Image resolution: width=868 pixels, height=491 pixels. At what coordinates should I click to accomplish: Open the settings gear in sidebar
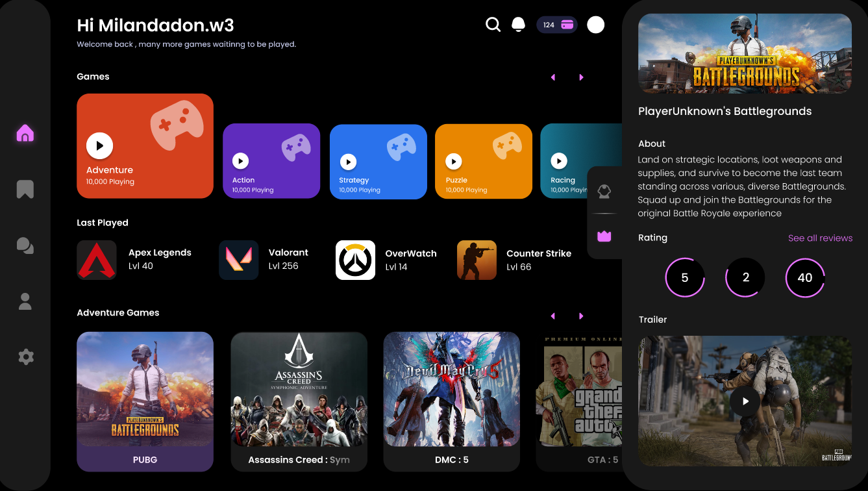[25, 357]
